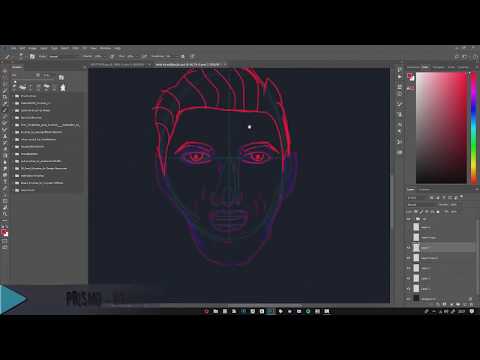
Task: Open the paint symmetry butterfly options
Action: coord(192,57)
